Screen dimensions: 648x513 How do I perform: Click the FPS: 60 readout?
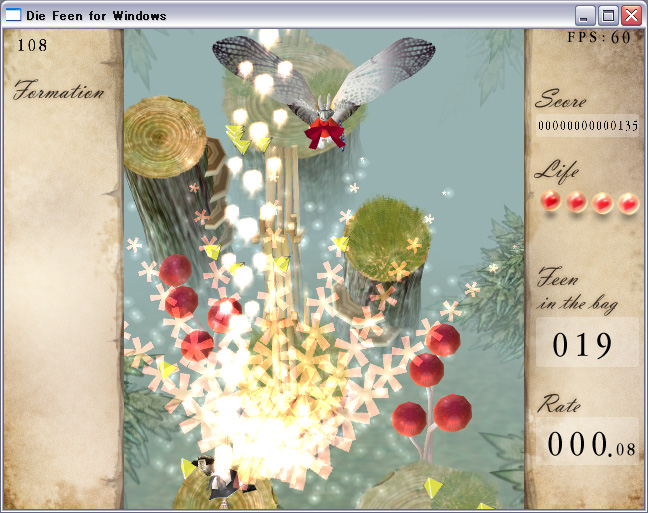(x=598, y=37)
